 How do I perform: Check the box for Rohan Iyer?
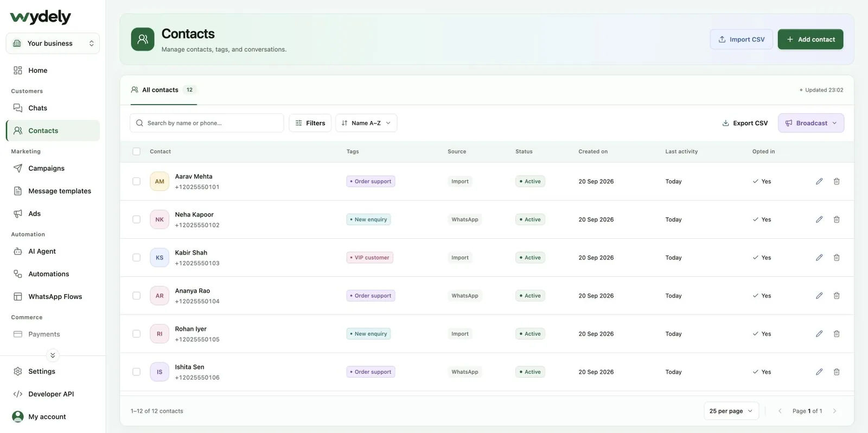point(136,334)
